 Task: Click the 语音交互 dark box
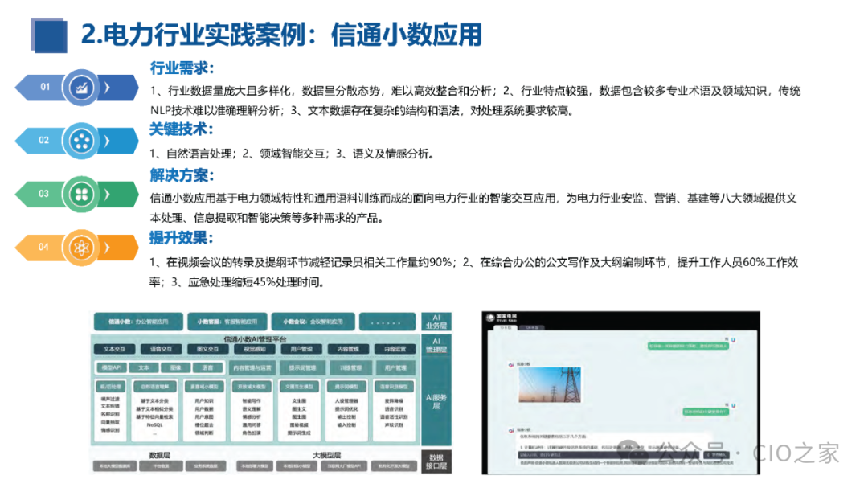161,349
